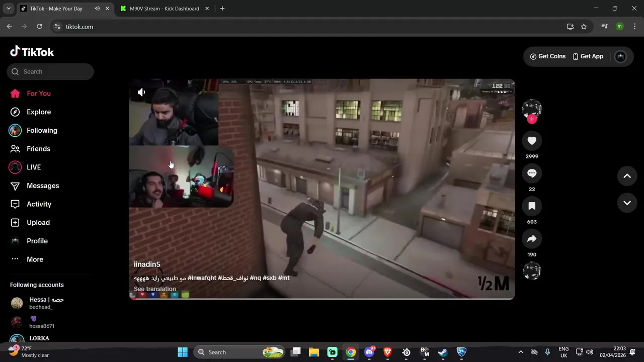
Task: Open the sound disc under share button
Action: (x=532, y=271)
